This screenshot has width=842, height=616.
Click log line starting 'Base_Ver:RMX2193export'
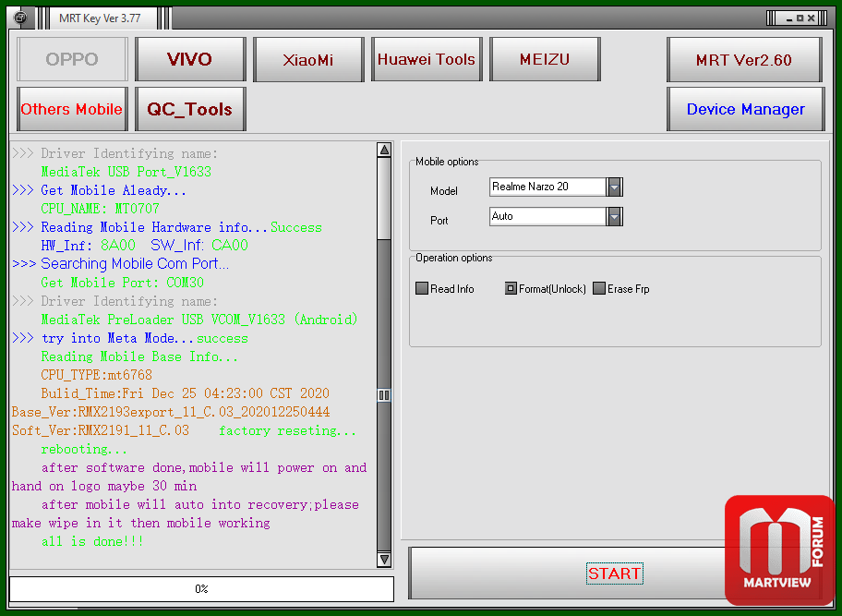click(x=171, y=411)
